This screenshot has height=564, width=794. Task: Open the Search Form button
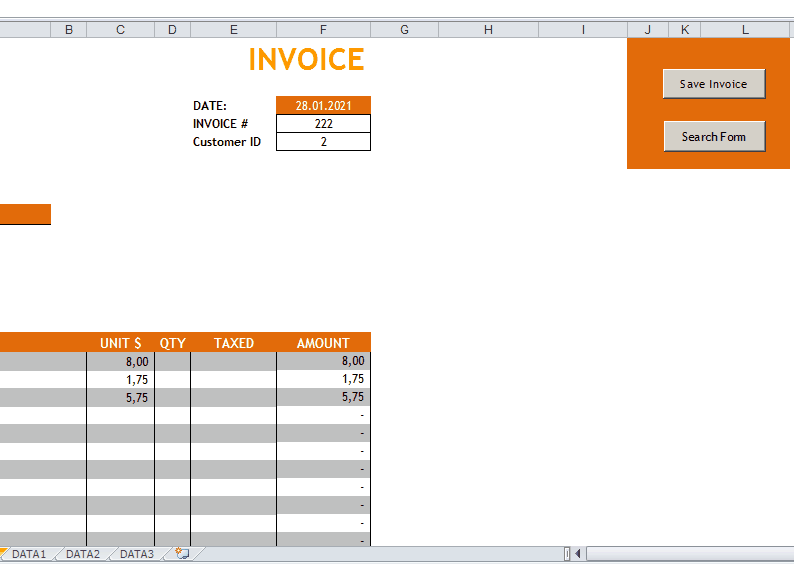coord(713,136)
